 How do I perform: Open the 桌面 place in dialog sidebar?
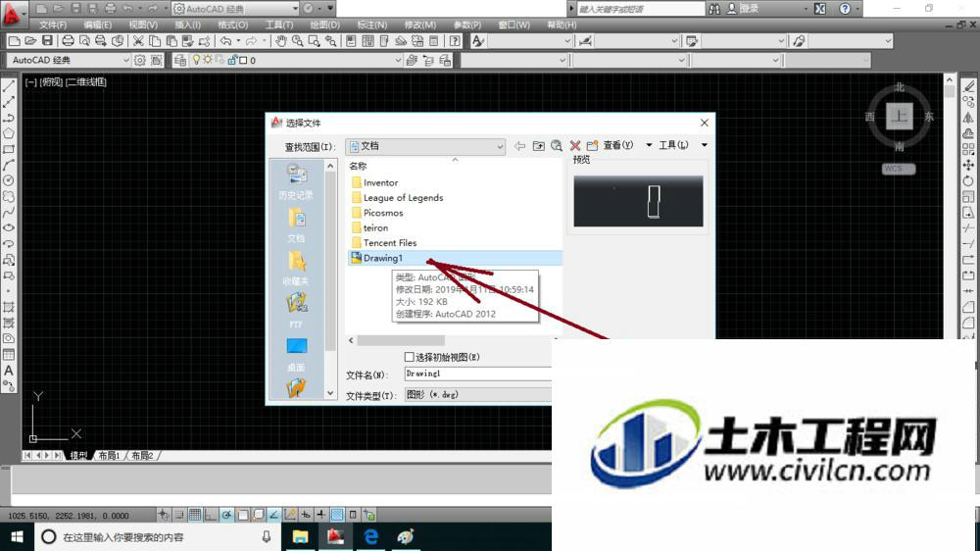tap(296, 354)
